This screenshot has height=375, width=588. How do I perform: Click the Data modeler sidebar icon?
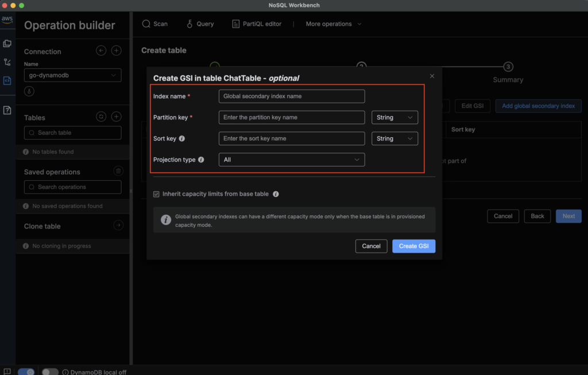tap(7, 44)
